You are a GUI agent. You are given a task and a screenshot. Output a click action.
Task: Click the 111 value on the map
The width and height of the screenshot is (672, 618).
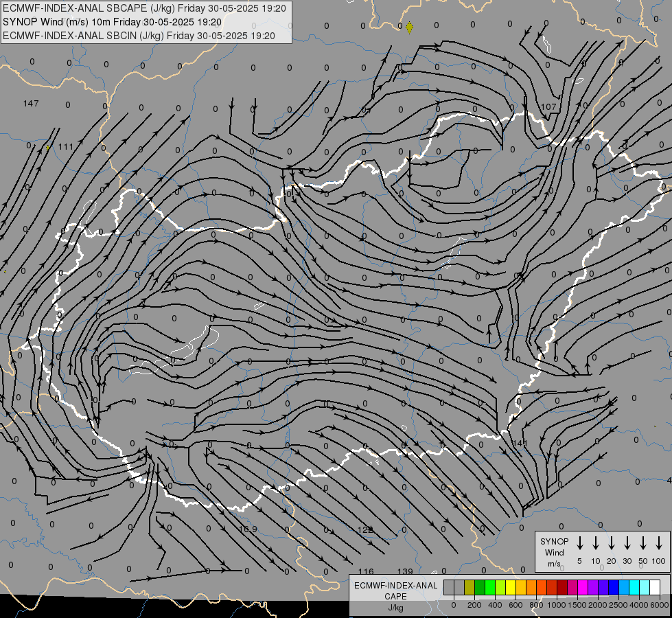pyautogui.click(x=66, y=147)
